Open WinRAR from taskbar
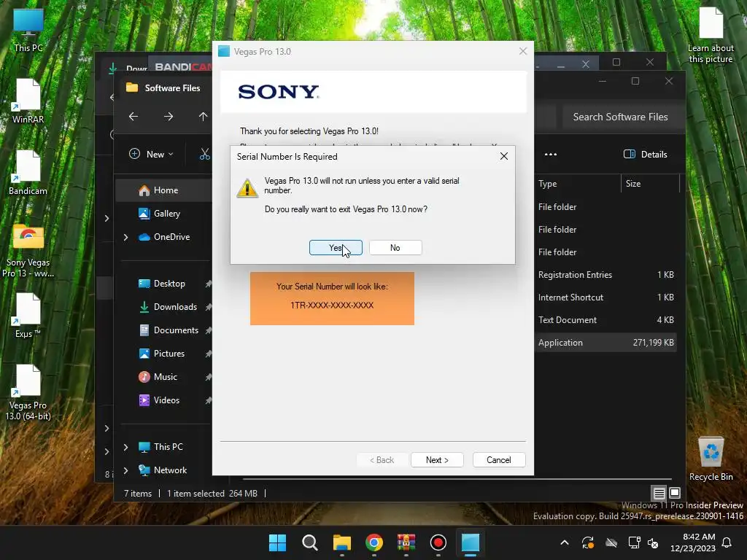The width and height of the screenshot is (747, 560). point(406,542)
